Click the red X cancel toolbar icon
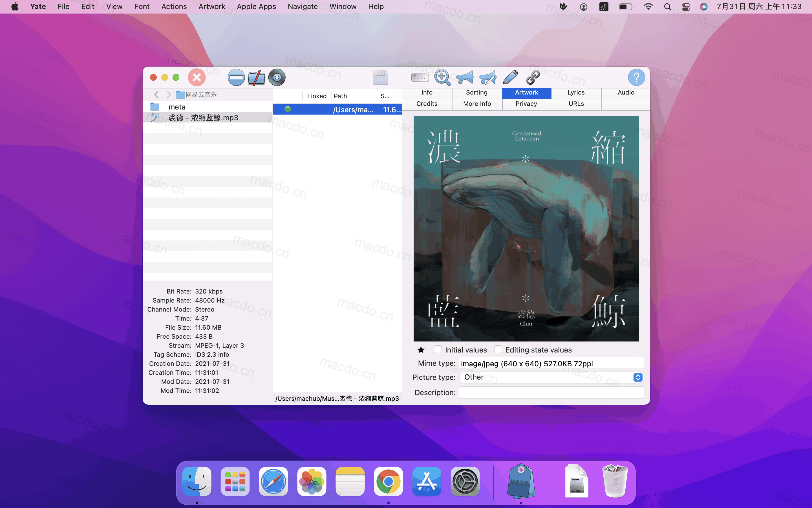Screen dimensions: 812x508 coord(197,77)
